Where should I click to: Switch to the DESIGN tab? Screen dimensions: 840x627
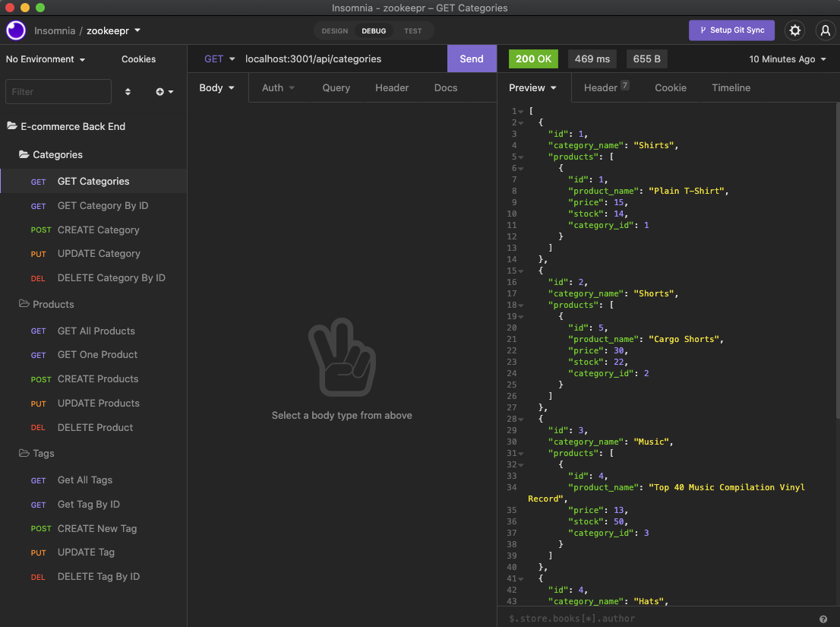[x=333, y=30]
